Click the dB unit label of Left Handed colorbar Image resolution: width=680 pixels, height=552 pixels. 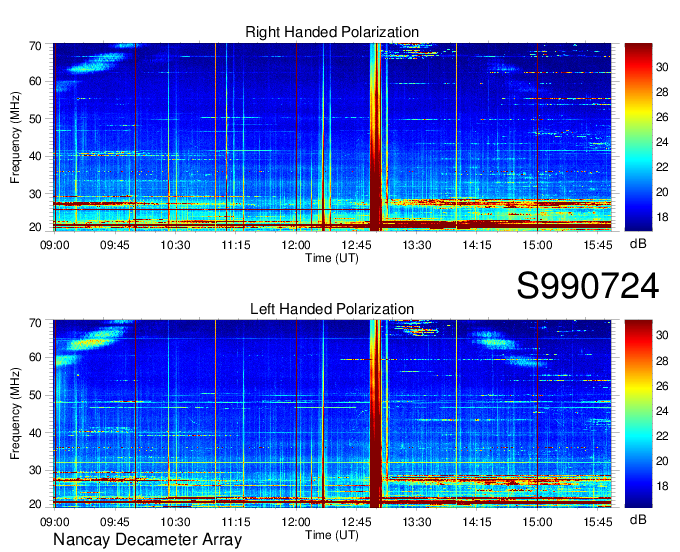pos(638,520)
